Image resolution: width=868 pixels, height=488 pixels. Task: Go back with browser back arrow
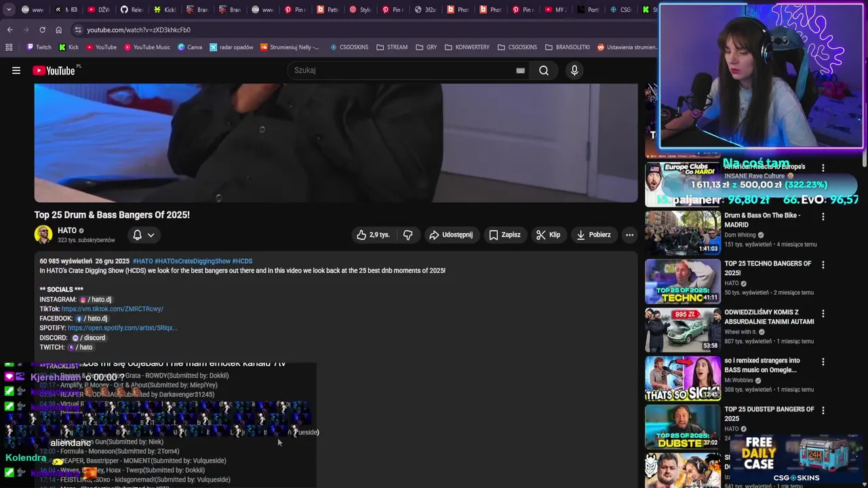coord(9,30)
